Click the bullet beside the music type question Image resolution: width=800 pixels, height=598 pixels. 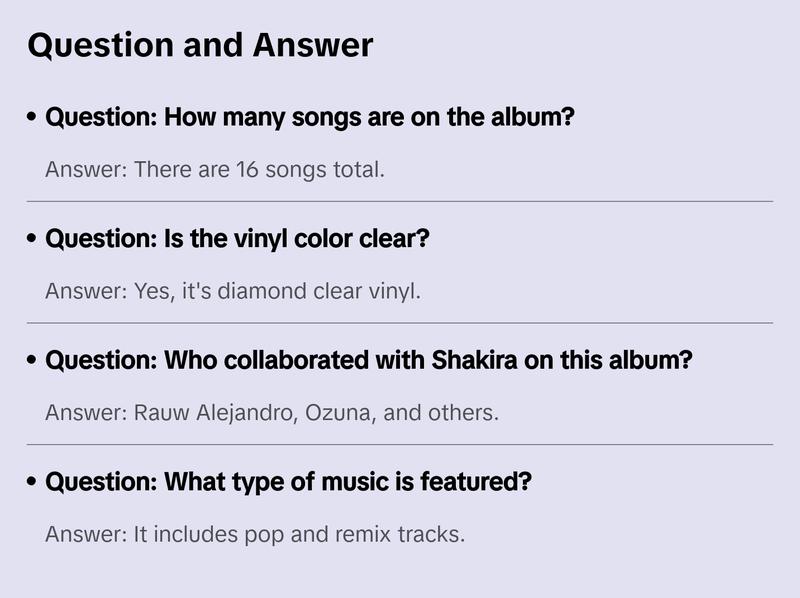[33, 483]
